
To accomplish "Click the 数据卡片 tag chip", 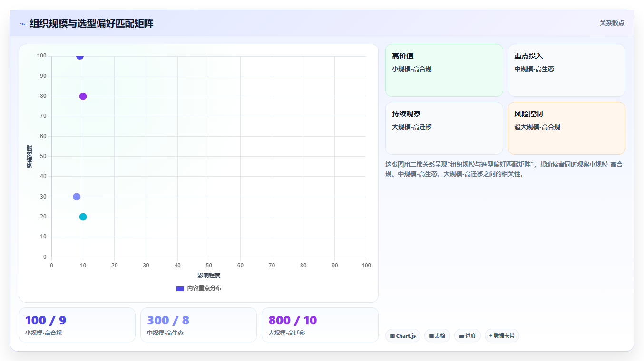I will pyautogui.click(x=502, y=336).
